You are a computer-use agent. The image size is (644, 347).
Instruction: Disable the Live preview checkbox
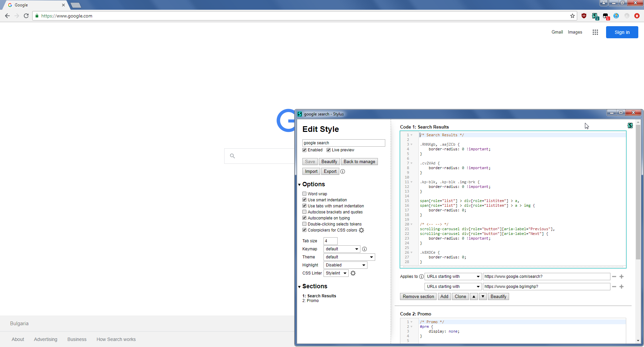(x=329, y=150)
